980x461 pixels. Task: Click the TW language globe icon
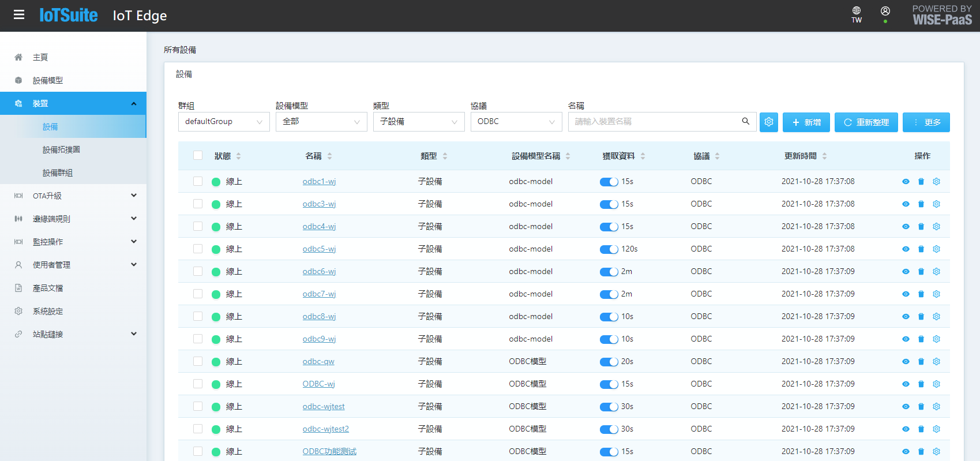(x=857, y=11)
